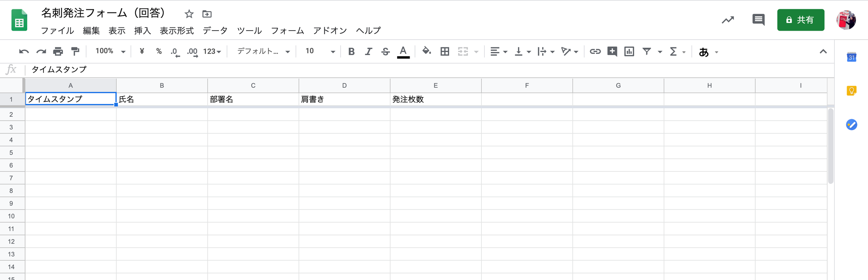Open the アドオン menu
Image resolution: width=868 pixels, height=280 pixels.
coord(330,31)
